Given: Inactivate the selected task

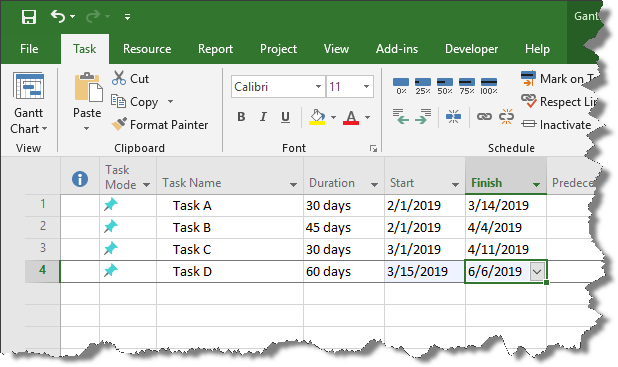Looking at the screenshot, I should click(556, 125).
